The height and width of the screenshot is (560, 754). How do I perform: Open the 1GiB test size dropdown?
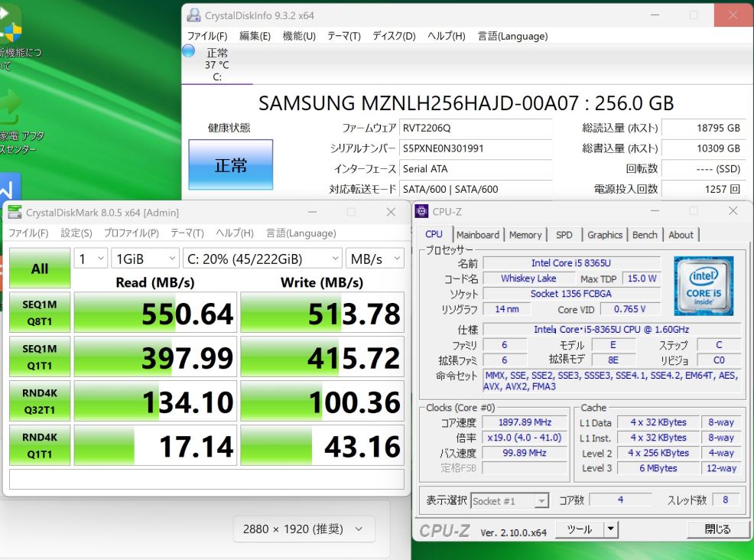pos(145,259)
